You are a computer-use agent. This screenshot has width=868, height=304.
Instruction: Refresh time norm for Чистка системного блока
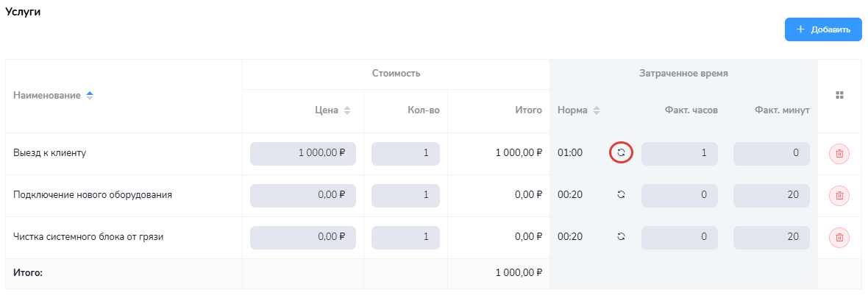[621, 237]
